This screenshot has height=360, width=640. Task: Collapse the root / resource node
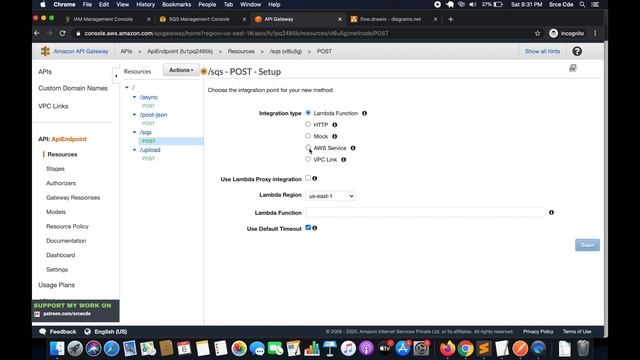(127, 87)
